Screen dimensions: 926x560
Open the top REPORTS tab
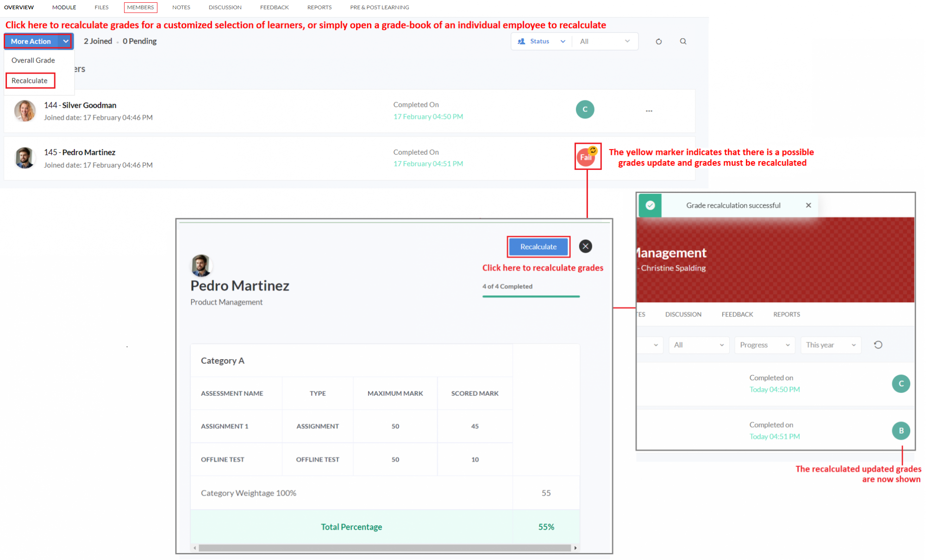point(319,7)
